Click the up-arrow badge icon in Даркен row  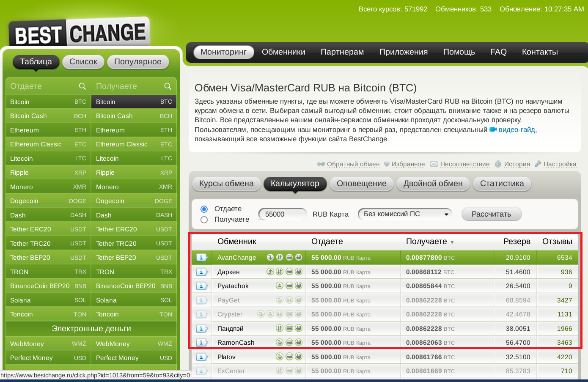[270, 272]
